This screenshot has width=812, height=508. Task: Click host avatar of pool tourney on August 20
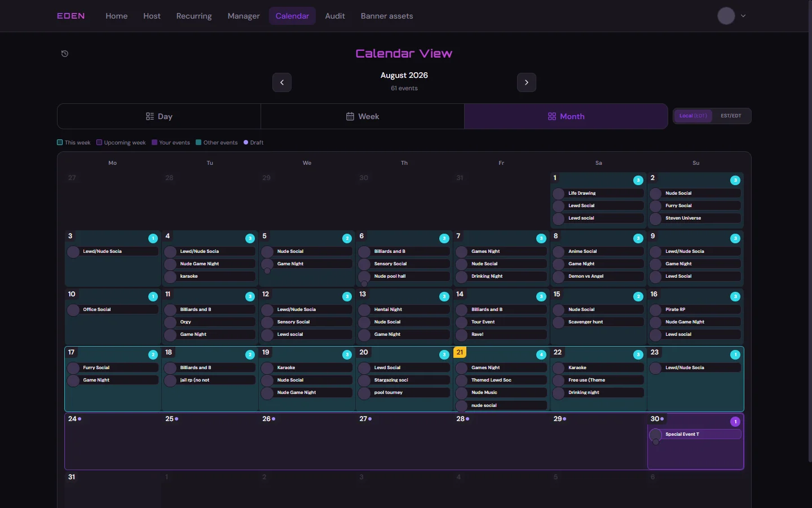point(364,393)
